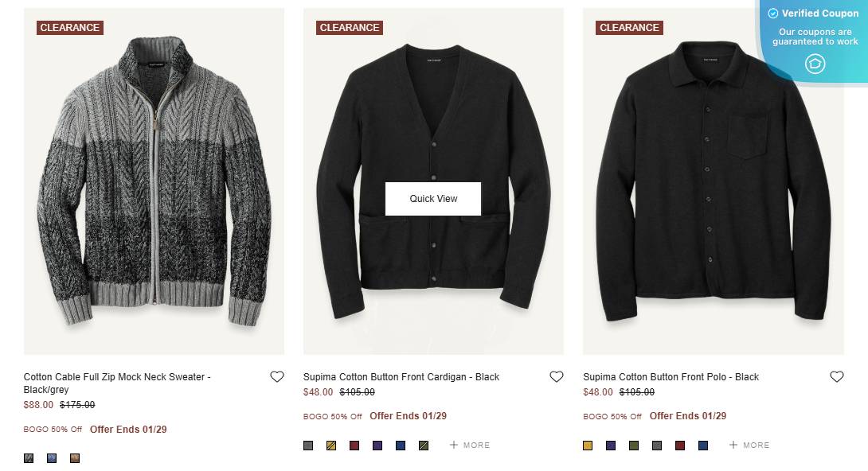Show more colors for the cardigan
Viewport: 868px width, 471px height.
pyautogui.click(x=470, y=446)
